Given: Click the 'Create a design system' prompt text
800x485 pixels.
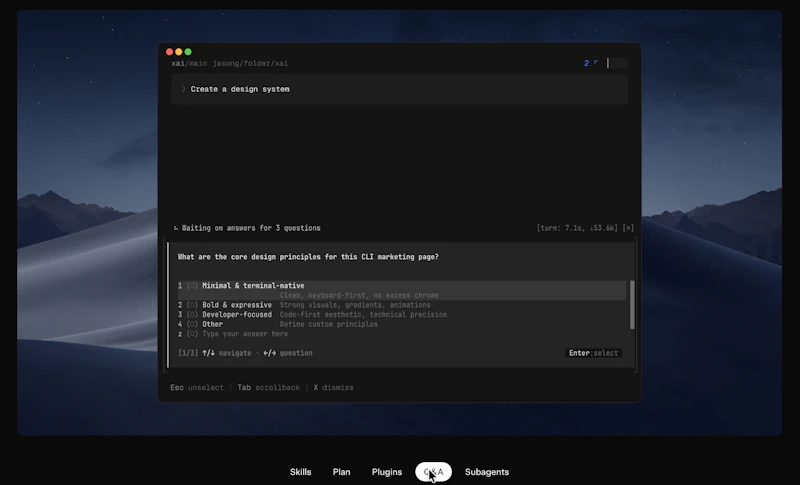Looking at the screenshot, I should 240,89.
